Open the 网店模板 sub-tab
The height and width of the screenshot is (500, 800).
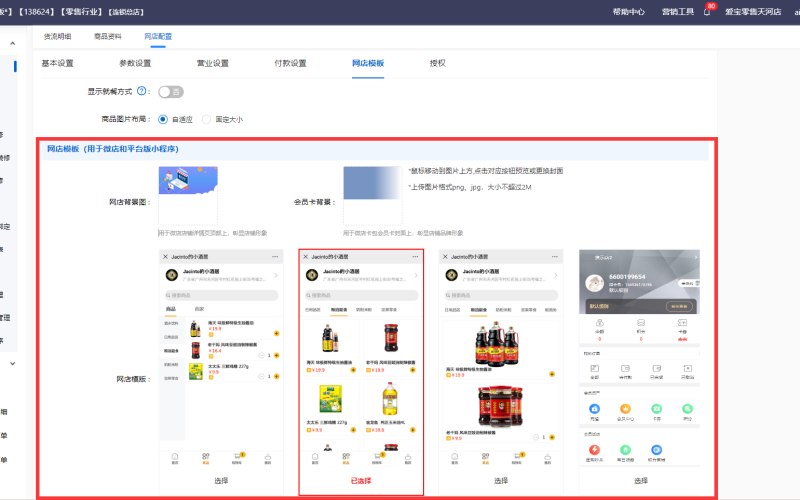pyautogui.click(x=368, y=63)
